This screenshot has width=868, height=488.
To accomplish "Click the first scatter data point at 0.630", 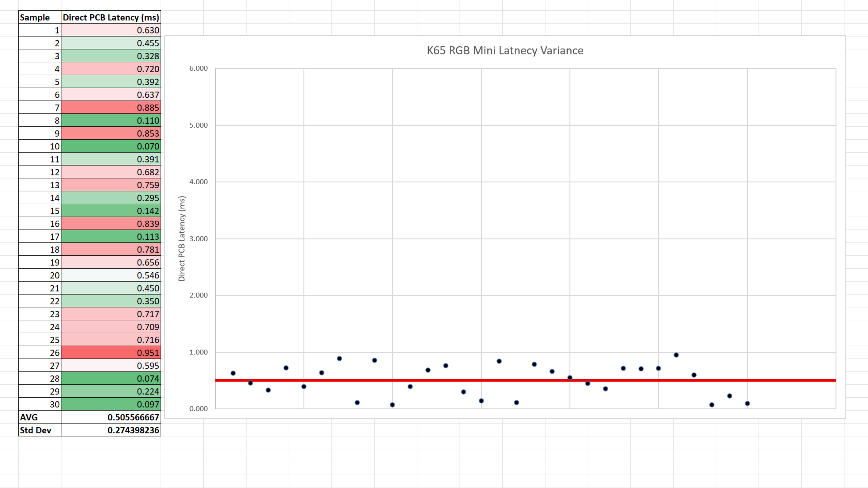I will (233, 373).
